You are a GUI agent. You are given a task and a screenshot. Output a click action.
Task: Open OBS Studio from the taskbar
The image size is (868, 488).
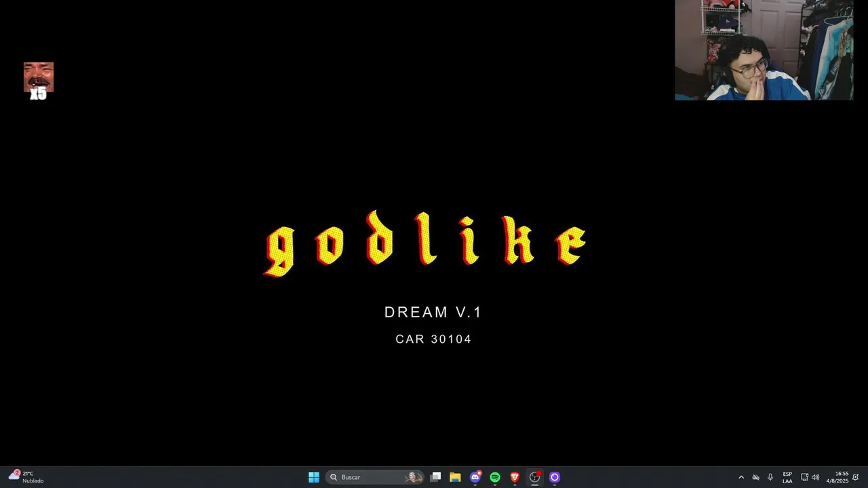535,477
